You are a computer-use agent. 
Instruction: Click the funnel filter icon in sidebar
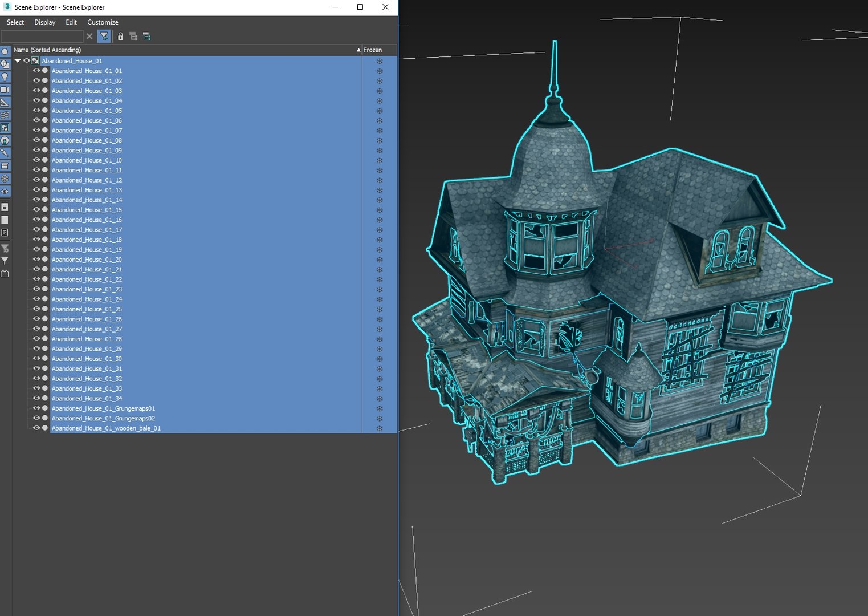[x=5, y=261]
